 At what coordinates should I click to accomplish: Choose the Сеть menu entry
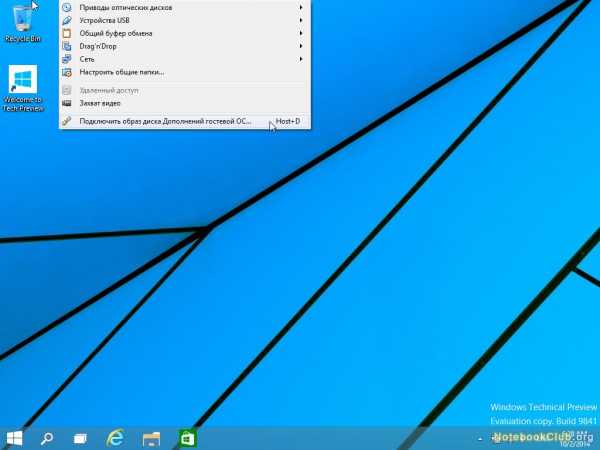pos(88,59)
